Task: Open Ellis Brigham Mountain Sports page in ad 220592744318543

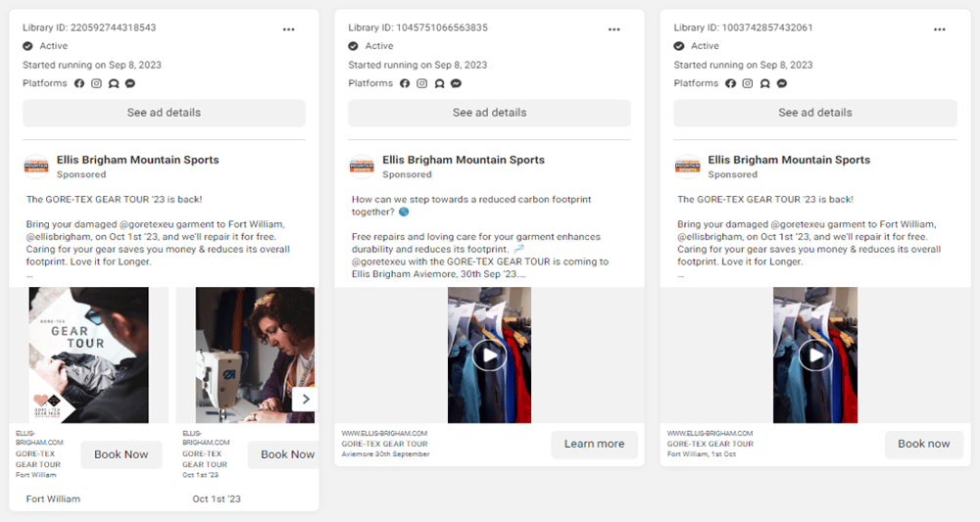Action: click(x=137, y=160)
